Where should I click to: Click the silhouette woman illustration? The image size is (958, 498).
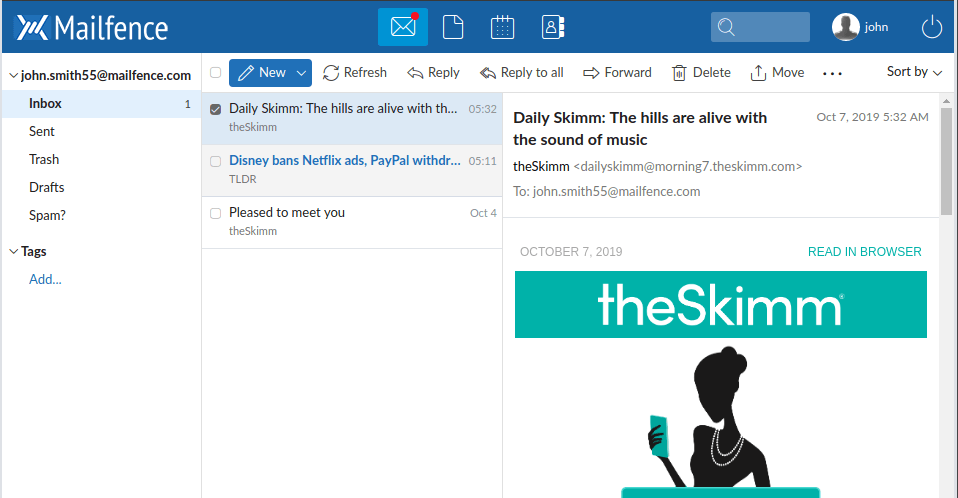709,419
